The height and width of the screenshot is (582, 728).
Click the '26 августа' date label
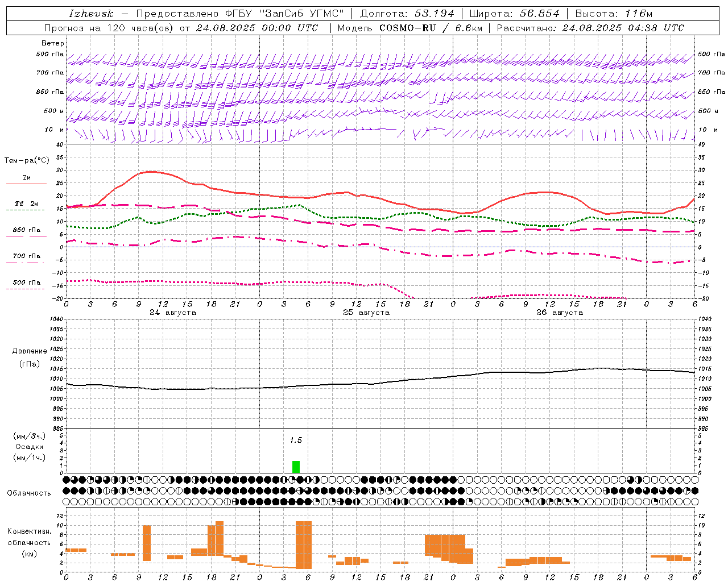[560, 313]
